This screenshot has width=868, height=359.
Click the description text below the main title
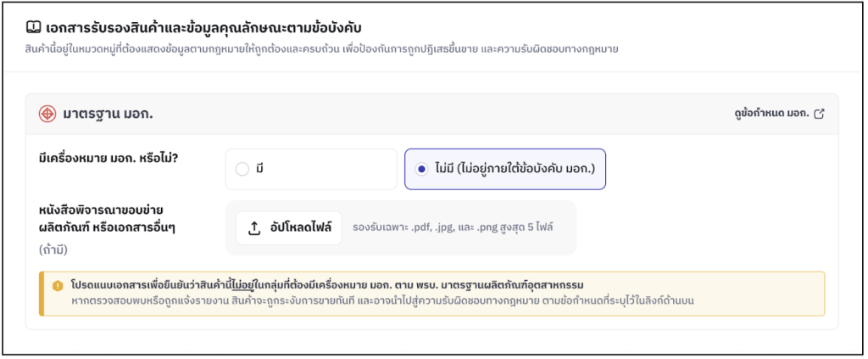click(322, 48)
